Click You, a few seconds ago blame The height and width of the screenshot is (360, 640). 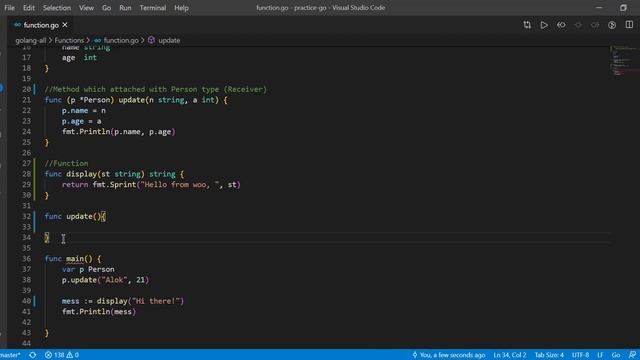pos(449,355)
